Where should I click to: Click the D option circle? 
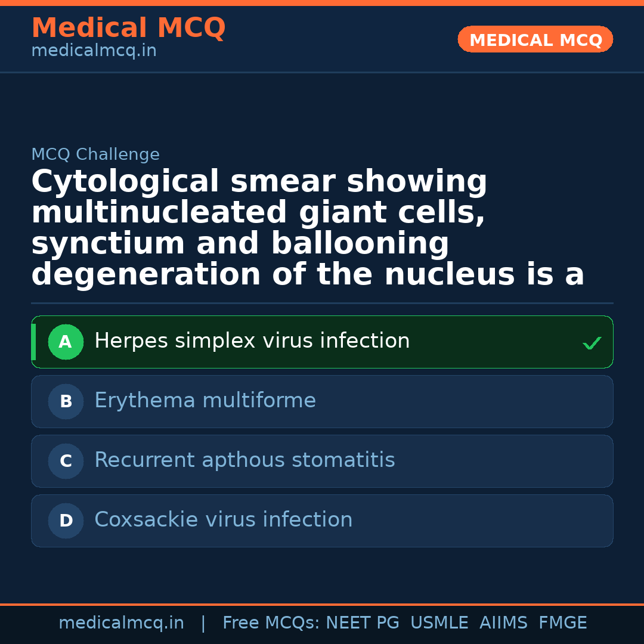[66, 521]
